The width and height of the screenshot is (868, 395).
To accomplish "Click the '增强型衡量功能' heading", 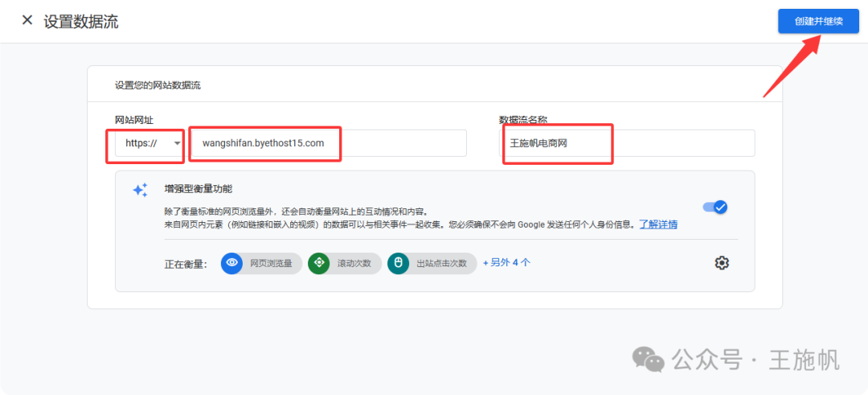I will [x=199, y=189].
